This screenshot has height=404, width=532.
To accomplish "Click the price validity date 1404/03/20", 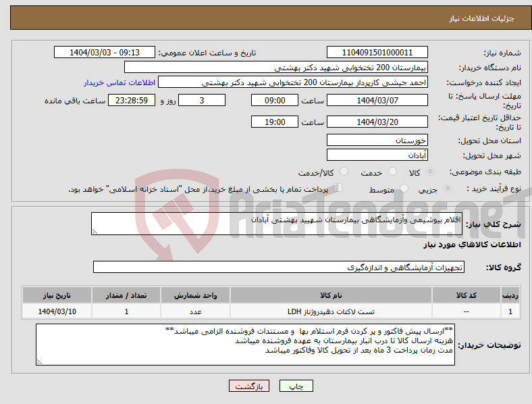I will [x=377, y=122].
